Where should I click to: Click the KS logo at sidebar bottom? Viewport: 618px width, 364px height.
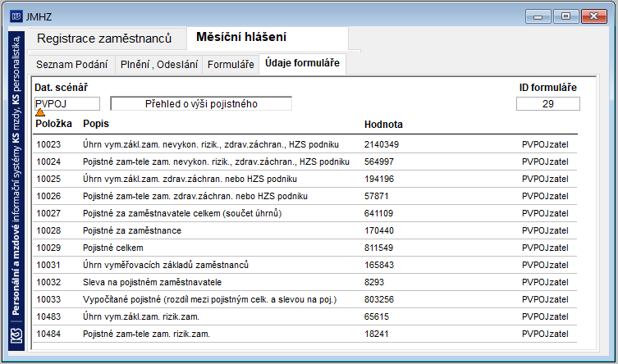point(16,336)
